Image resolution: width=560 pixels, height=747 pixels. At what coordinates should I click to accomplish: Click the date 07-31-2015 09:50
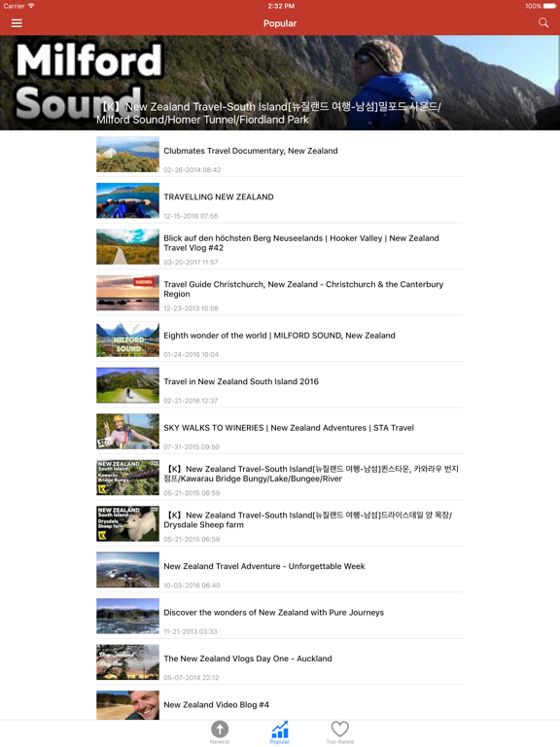coord(192,446)
